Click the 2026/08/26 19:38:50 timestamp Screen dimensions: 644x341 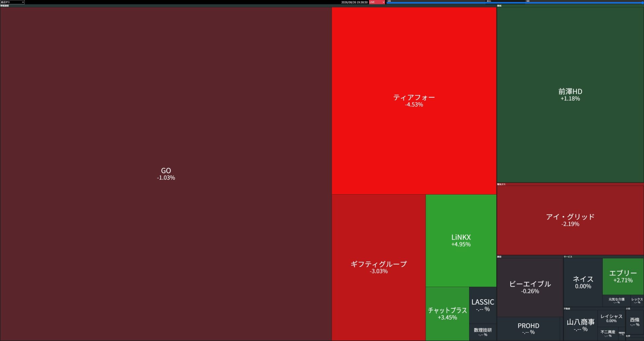pyautogui.click(x=354, y=2)
